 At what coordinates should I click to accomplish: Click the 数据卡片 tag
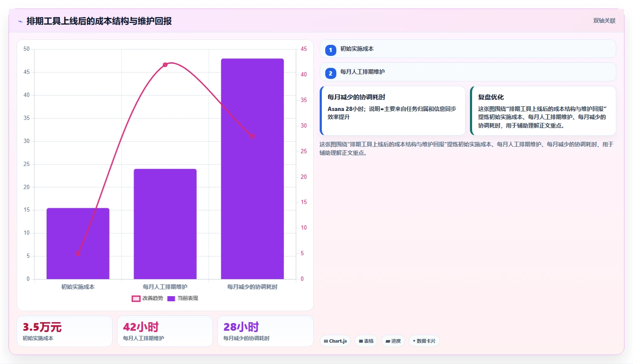click(x=424, y=341)
